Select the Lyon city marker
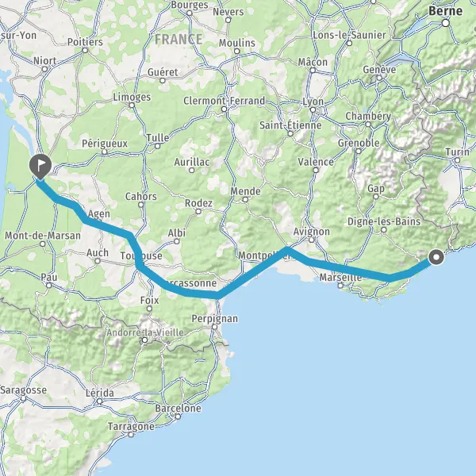476x476 pixels. point(313,109)
